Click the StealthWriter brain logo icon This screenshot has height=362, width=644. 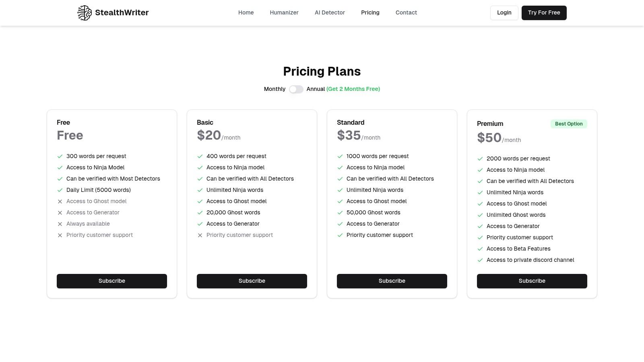point(85,13)
